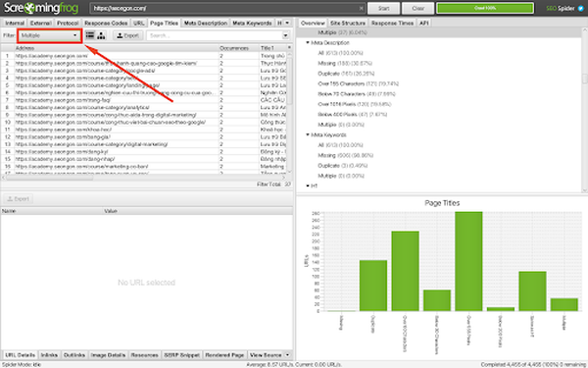Click the Start crawl button
The width and height of the screenshot is (588, 368).
click(x=383, y=8)
